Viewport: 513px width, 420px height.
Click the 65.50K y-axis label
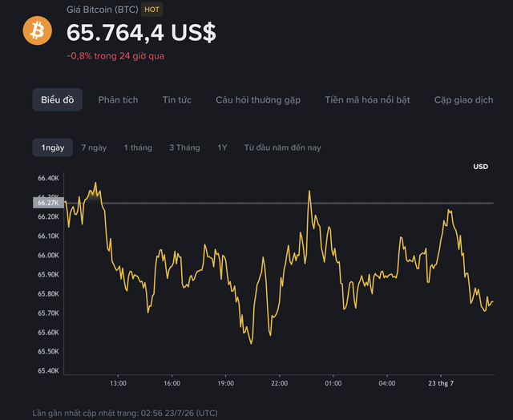(x=48, y=352)
